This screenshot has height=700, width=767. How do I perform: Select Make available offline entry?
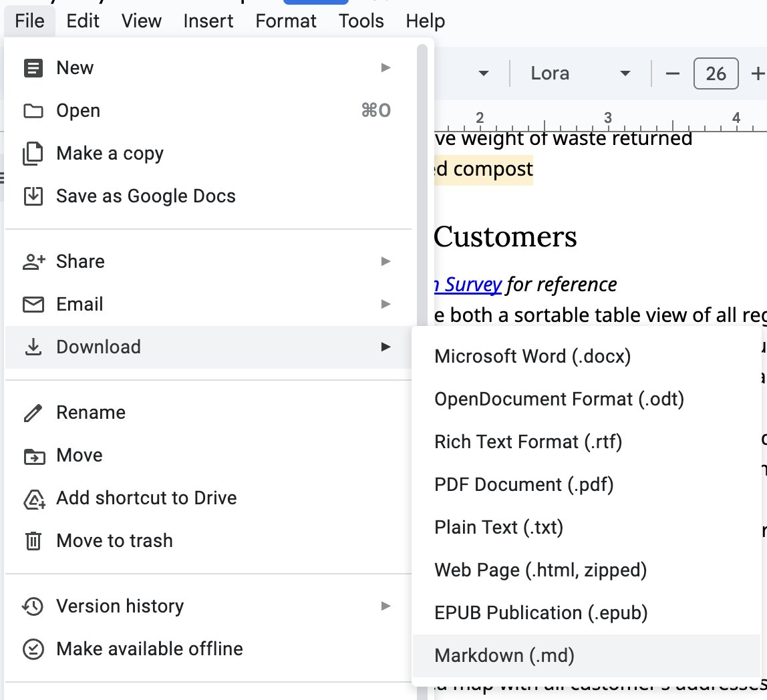coord(208,649)
